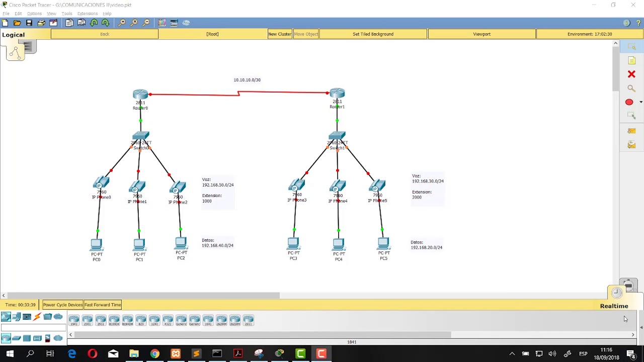Click device list left scroll arrow

tap(70, 334)
